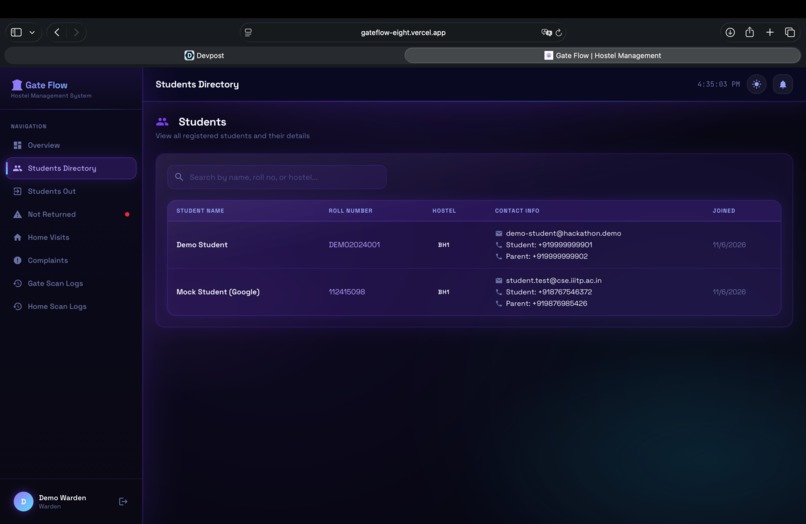This screenshot has height=524, width=806.
Task: Click roll number 112415098
Action: (x=347, y=292)
